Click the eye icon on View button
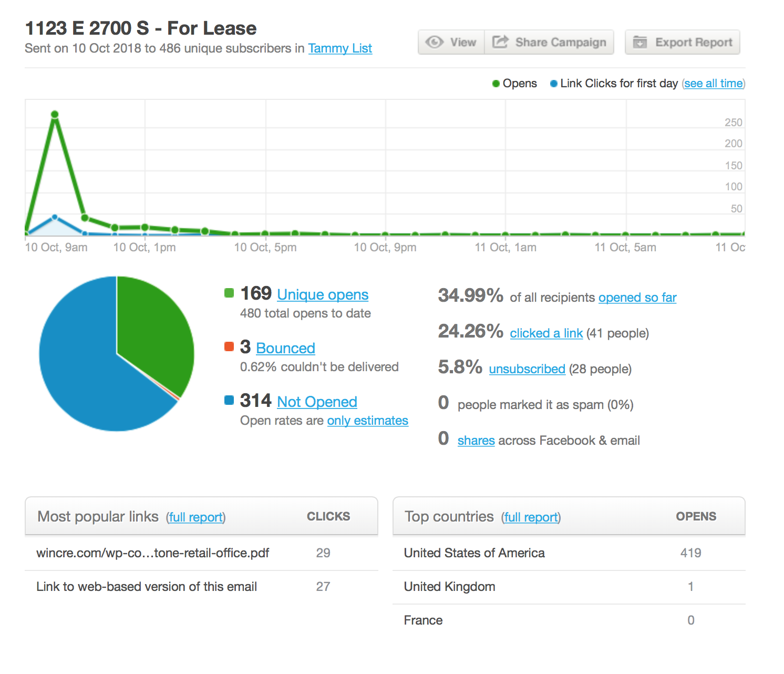784x674 pixels. coord(435,42)
